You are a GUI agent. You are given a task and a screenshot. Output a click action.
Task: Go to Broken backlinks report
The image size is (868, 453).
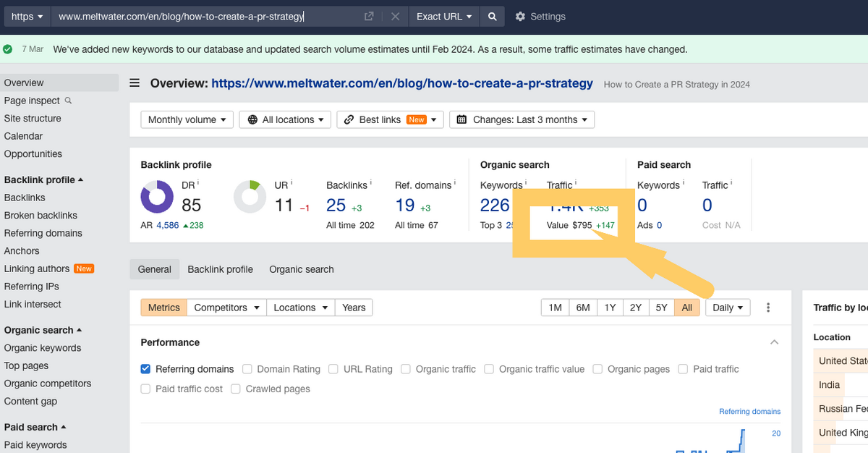coord(41,215)
